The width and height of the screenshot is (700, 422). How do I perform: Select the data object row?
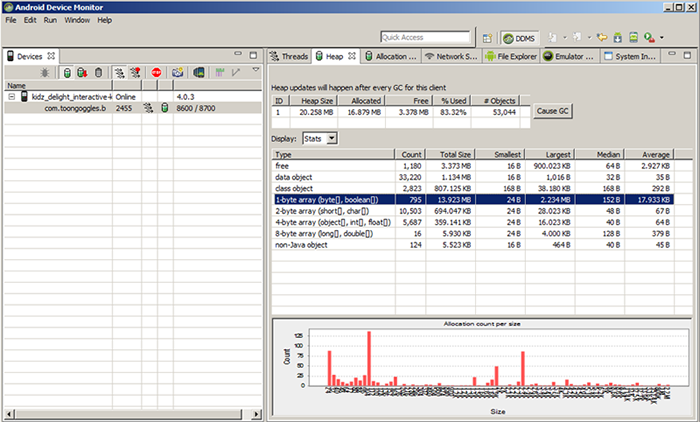click(473, 177)
